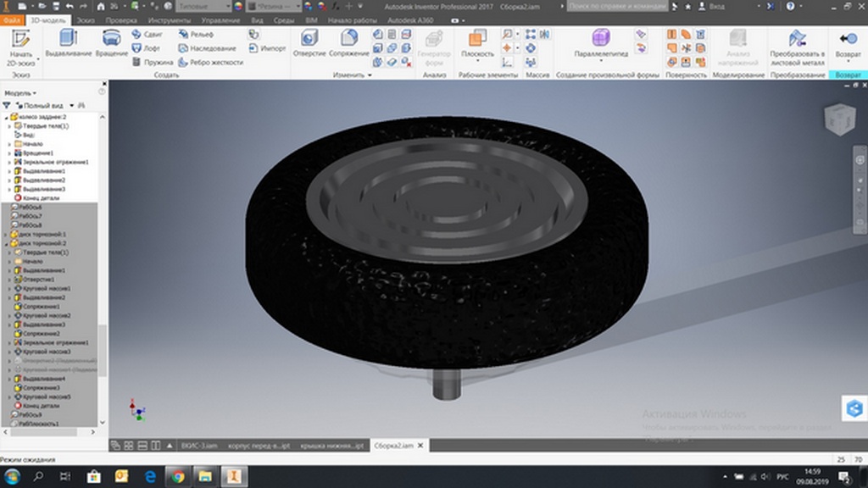Open the Резина appearance dropdown
Viewport: 868px width, 488px height.
(272, 6)
